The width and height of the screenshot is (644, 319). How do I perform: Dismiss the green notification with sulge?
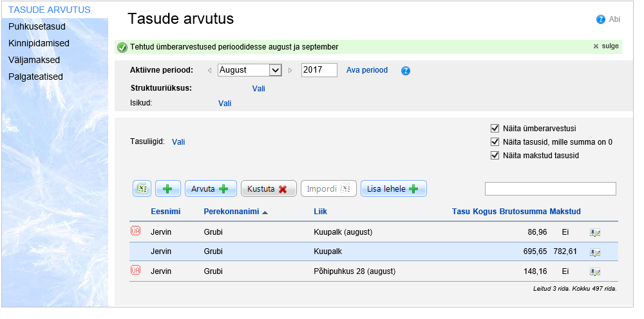pyautogui.click(x=605, y=46)
